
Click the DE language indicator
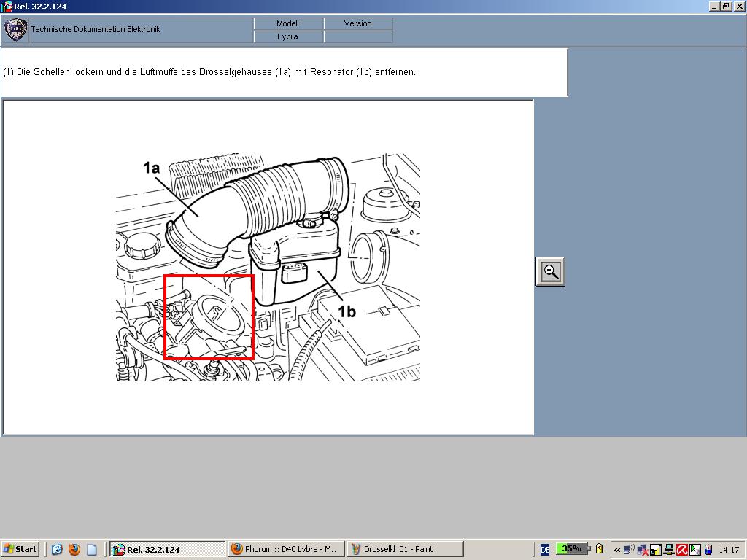click(x=545, y=550)
